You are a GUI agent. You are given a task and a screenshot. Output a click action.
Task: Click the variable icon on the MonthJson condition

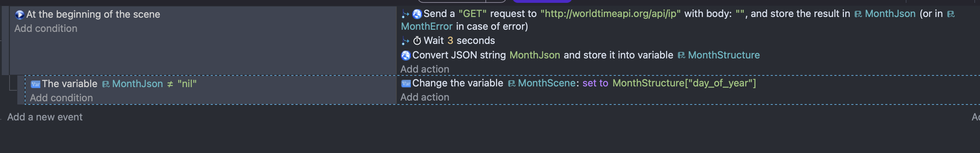pyautogui.click(x=35, y=84)
